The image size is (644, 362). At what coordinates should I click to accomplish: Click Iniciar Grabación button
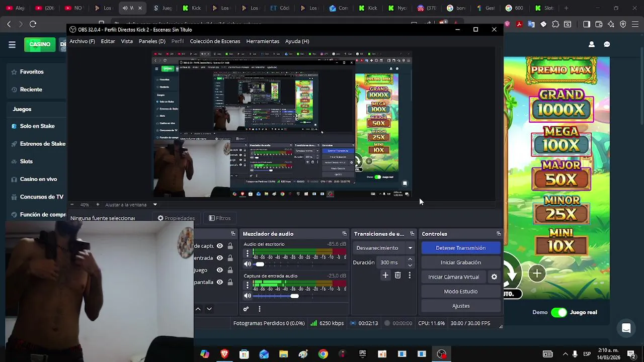point(460,262)
